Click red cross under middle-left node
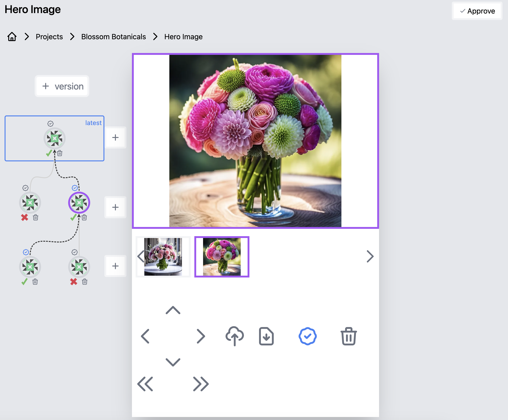 (24, 218)
